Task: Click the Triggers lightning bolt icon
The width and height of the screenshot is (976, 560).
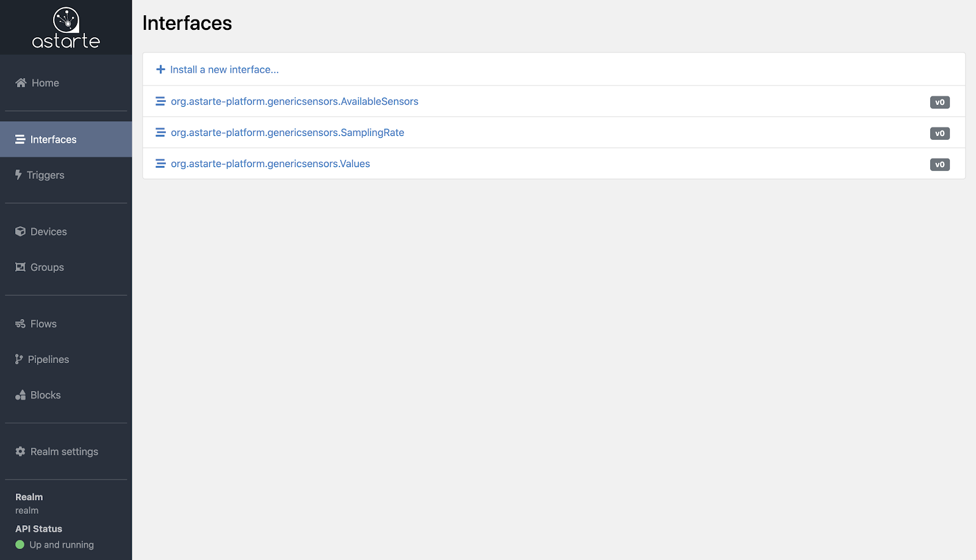Action: click(18, 174)
